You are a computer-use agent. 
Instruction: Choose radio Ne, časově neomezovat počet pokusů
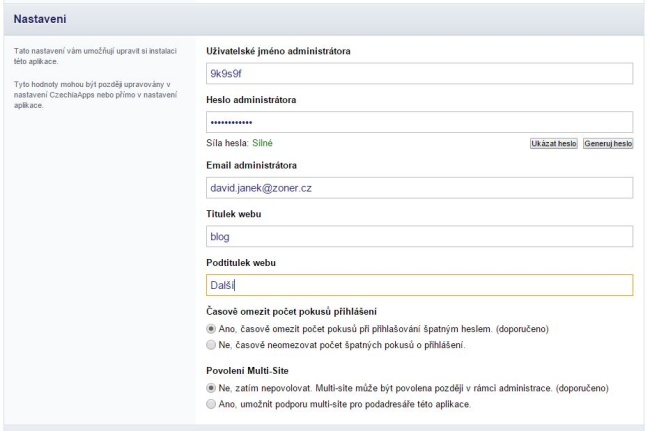click(x=210, y=344)
